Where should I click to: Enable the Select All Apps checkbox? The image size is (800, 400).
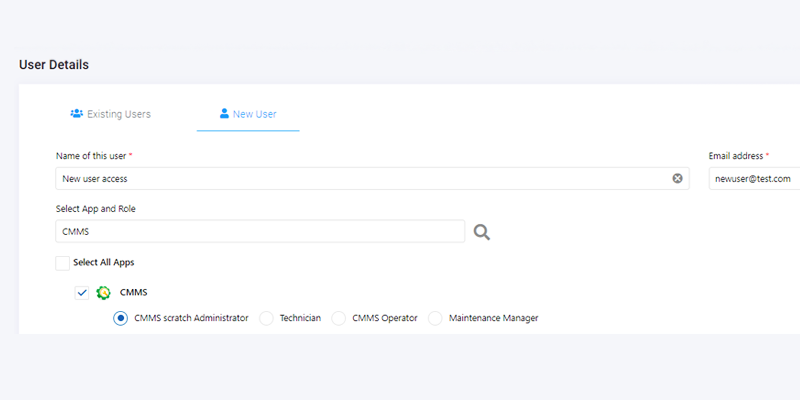pos(63,263)
